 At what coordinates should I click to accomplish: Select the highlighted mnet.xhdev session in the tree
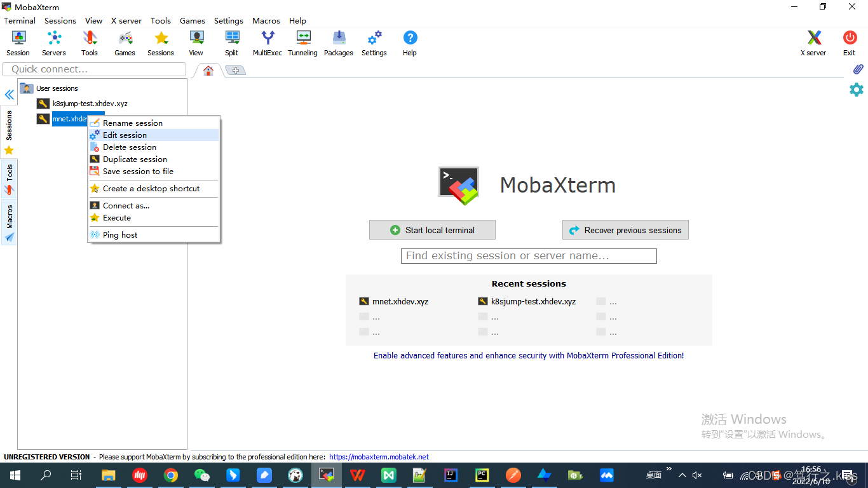(x=70, y=119)
